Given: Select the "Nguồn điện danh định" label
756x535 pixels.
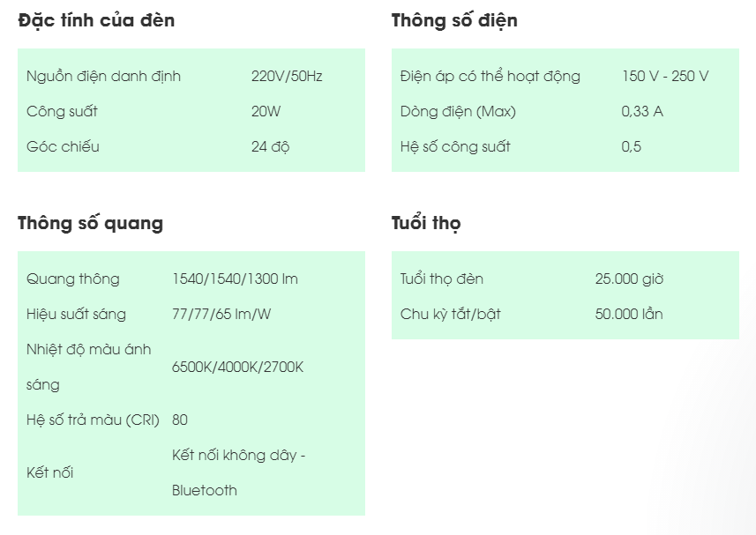Looking at the screenshot, I should tap(103, 76).
